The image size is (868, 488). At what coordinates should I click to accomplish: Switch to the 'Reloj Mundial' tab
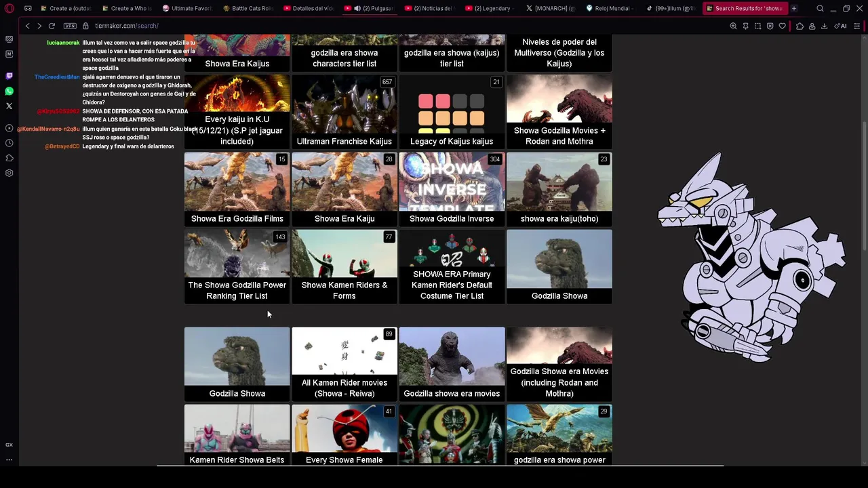pyautogui.click(x=612, y=8)
